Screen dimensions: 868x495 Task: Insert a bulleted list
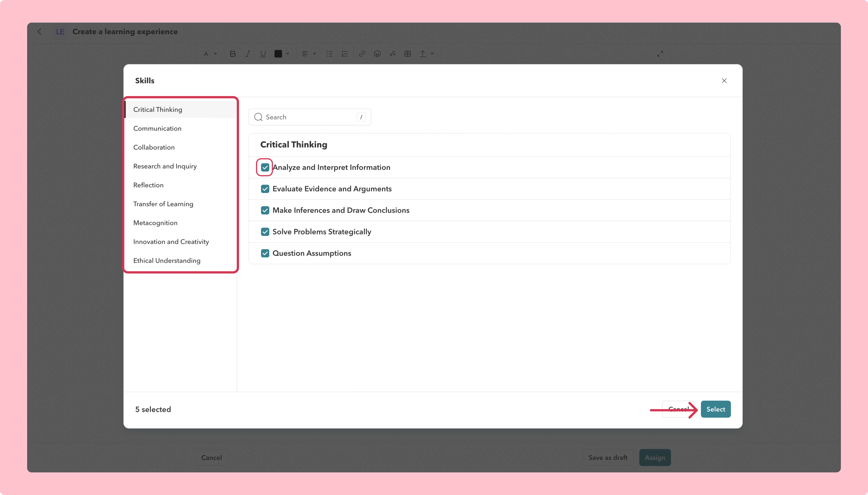click(x=329, y=54)
